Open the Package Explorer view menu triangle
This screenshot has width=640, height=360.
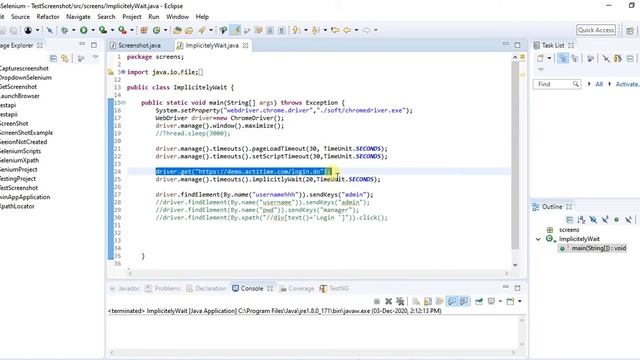[95, 58]
